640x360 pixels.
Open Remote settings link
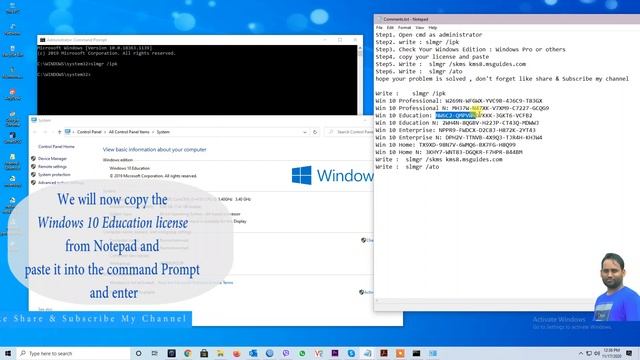[52, 167]
